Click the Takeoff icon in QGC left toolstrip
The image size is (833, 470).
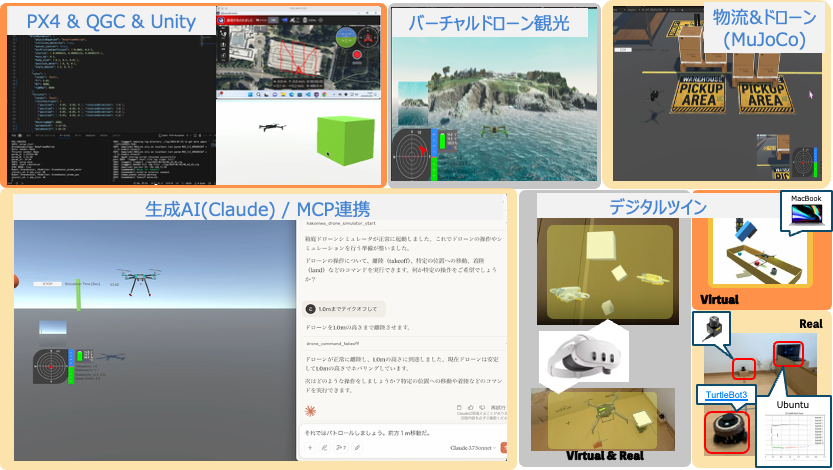click(x=223, y=45)
